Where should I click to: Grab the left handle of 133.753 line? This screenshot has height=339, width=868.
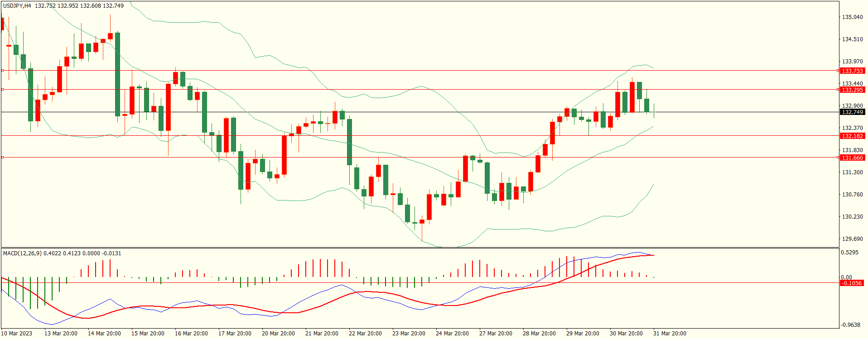(x=2, y=70)
